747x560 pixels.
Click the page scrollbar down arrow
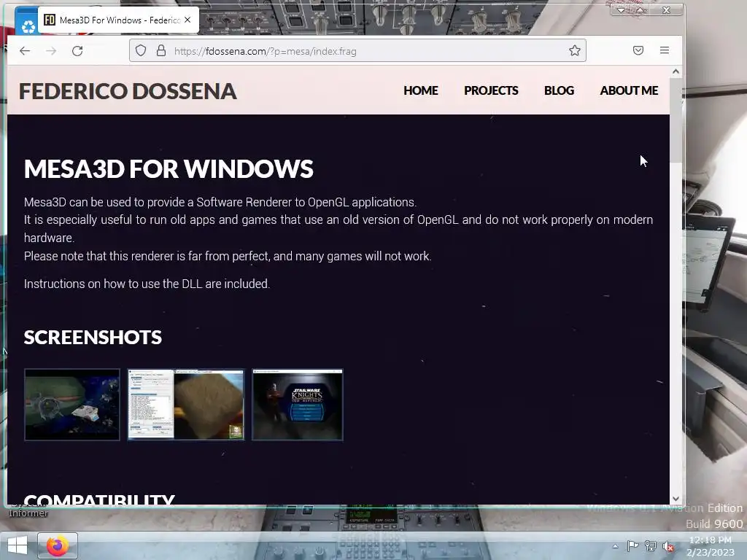(676, 499)
